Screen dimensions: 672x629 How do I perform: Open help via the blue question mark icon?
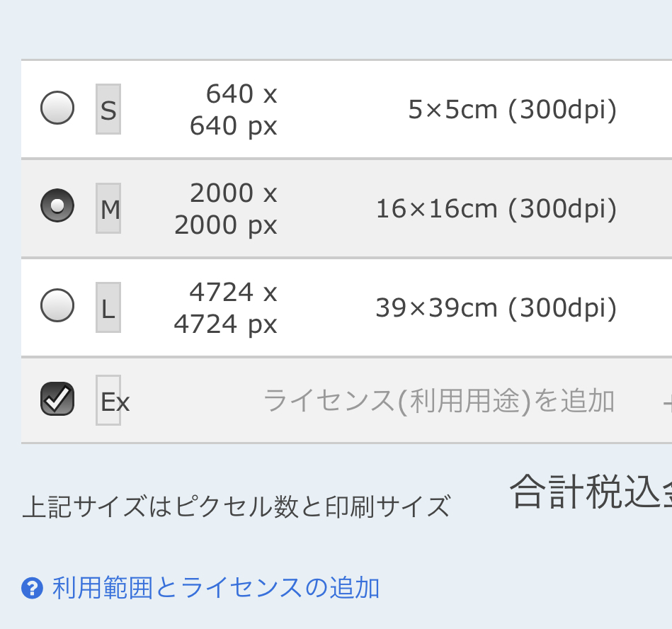[x=31, y=588]
